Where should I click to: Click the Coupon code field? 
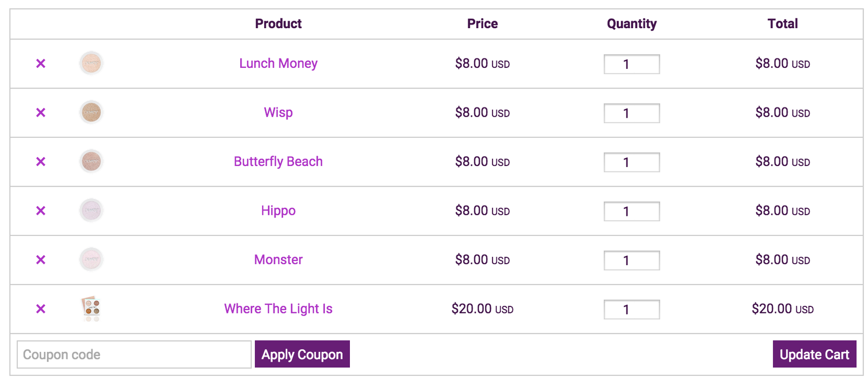(134, 355)
